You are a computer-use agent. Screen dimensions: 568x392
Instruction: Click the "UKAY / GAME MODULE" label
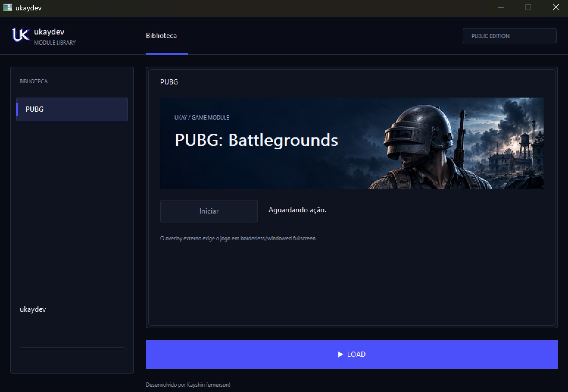[x=202, y=117]
